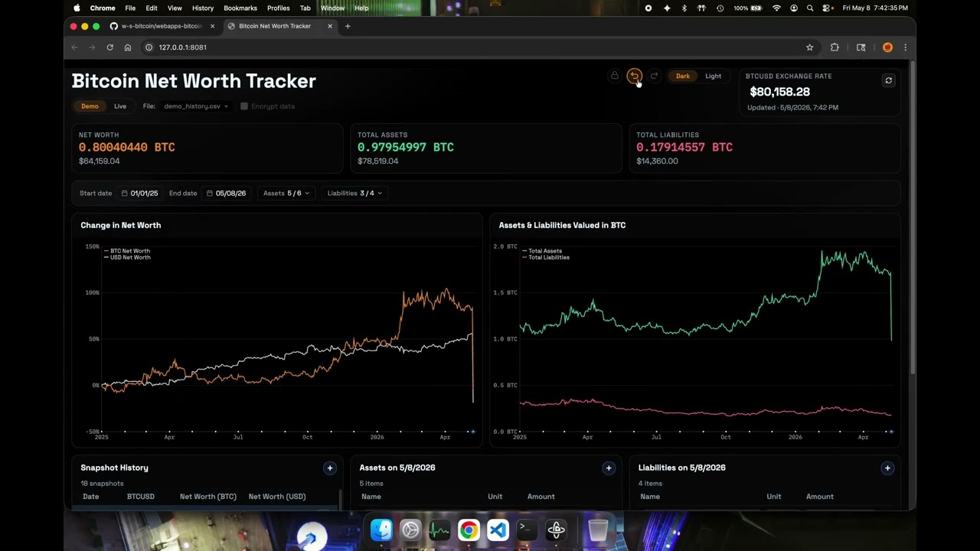
Task: Click the page's vertical scrollbar
Action: click(x=912, y=218)
